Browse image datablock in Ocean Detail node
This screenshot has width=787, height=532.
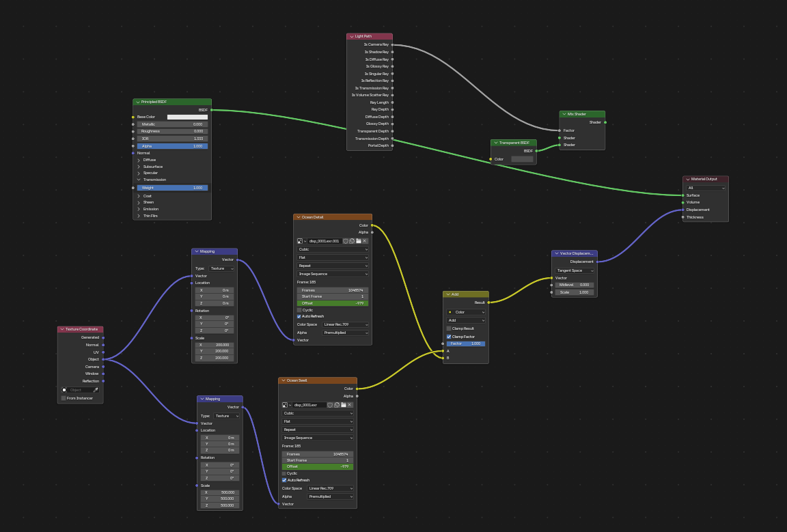[x=301, y=241]
